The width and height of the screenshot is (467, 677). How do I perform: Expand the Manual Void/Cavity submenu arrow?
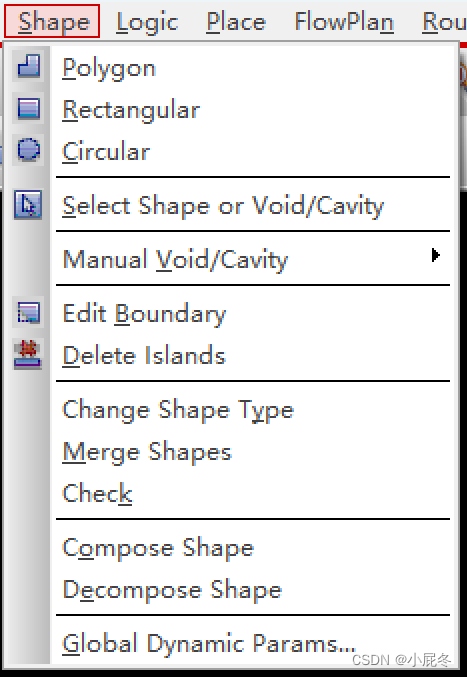[x=435, y=255]
